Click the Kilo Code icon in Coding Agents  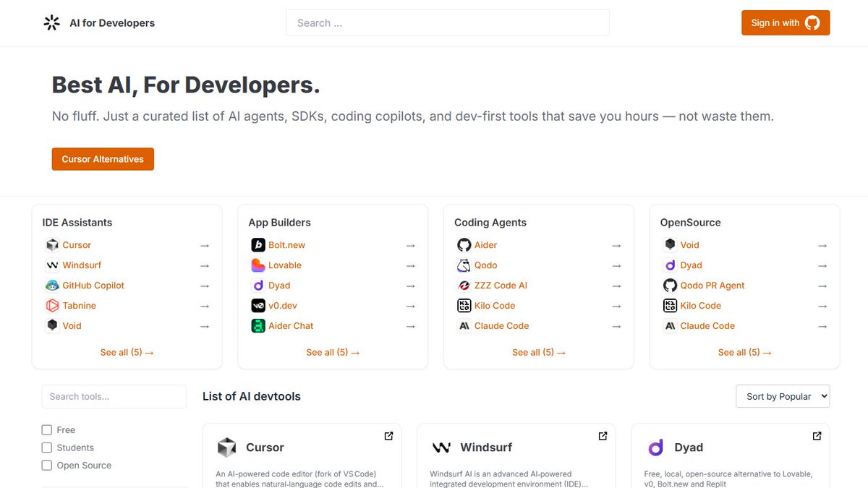tap(464, 306)
